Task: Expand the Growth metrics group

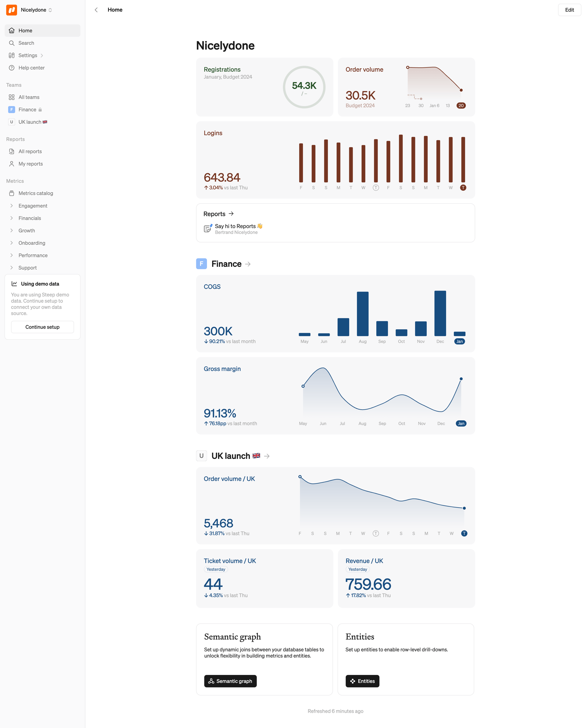Action: 11,230
